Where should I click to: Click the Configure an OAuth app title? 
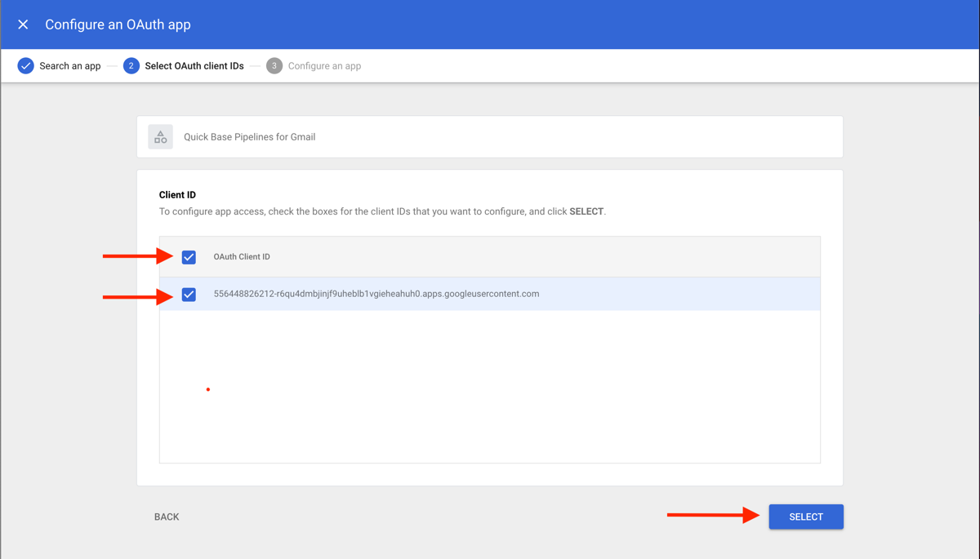click(118, 24)
